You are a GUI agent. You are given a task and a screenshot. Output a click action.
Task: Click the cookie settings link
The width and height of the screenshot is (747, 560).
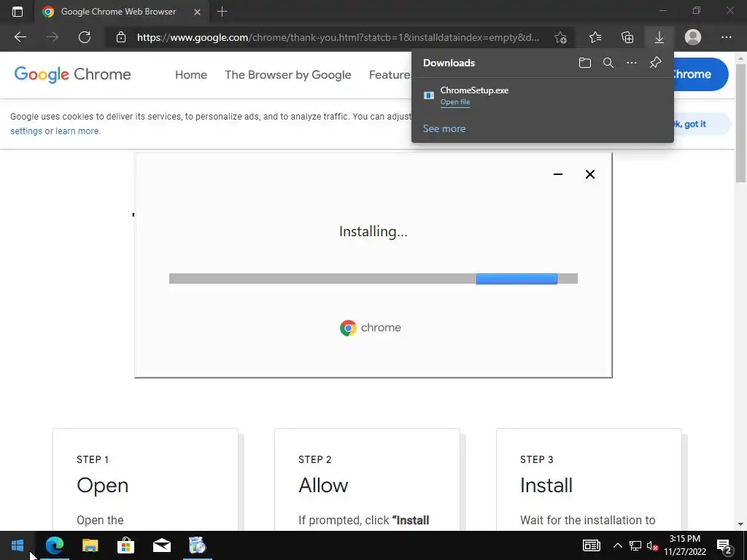click(26, 131)
